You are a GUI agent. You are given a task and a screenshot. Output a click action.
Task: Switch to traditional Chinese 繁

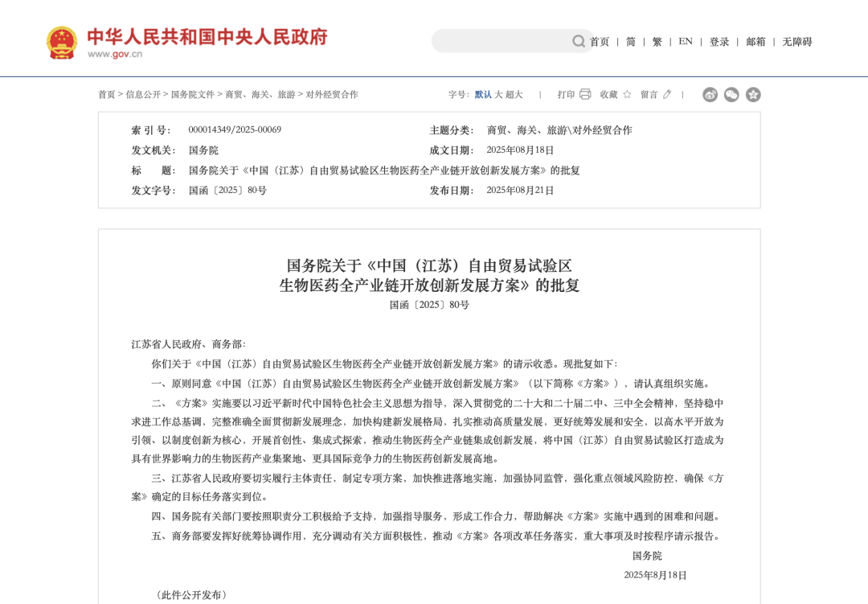click(x=657, y=42)
